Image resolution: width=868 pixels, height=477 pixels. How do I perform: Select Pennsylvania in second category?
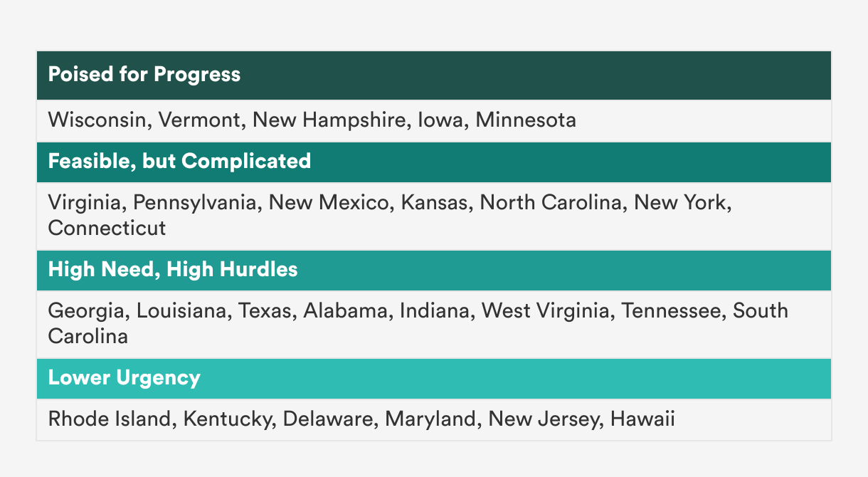[195, 203]
